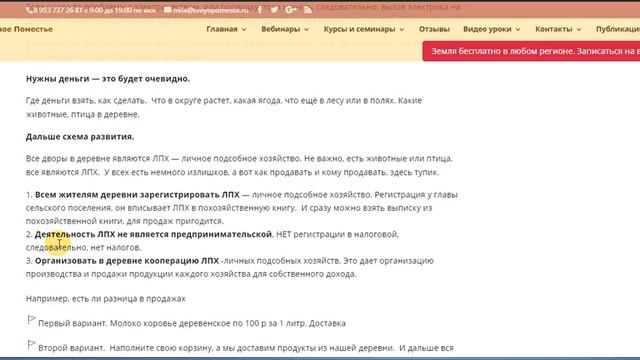Open the Twitter social icon
This screenshot has width=640, height=360.
(274, 9)
